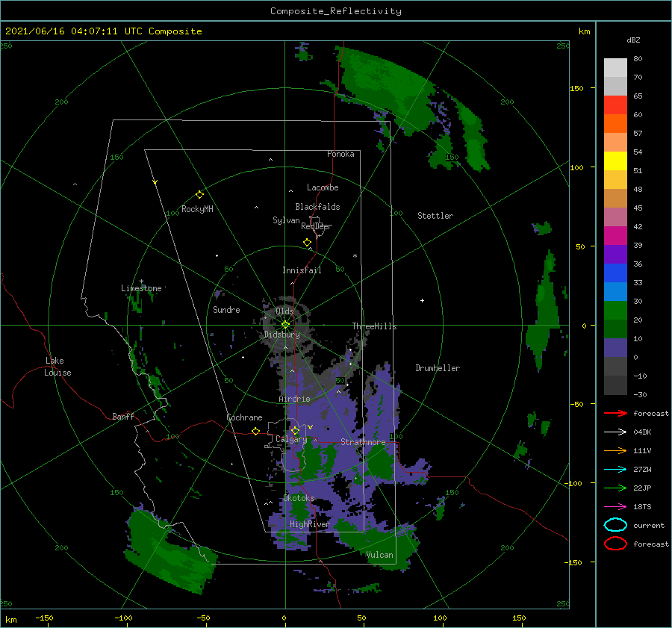
Task: Click the Drumheller city label
Action: tap(438, 368)
